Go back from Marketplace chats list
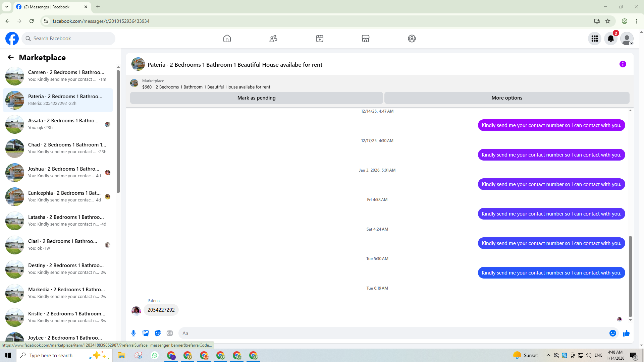The image size is (644, 362). (x=11, y=57)
